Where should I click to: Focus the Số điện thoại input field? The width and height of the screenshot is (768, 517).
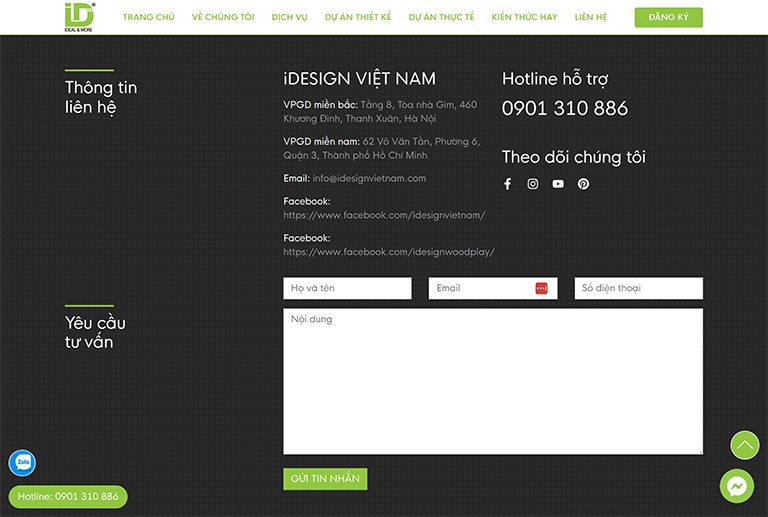click(639, 288)
